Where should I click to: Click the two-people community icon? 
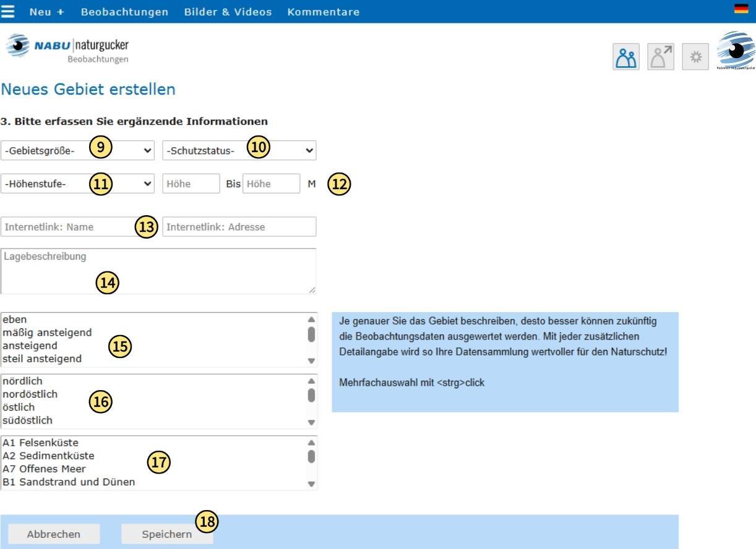(x=626, y=57)
